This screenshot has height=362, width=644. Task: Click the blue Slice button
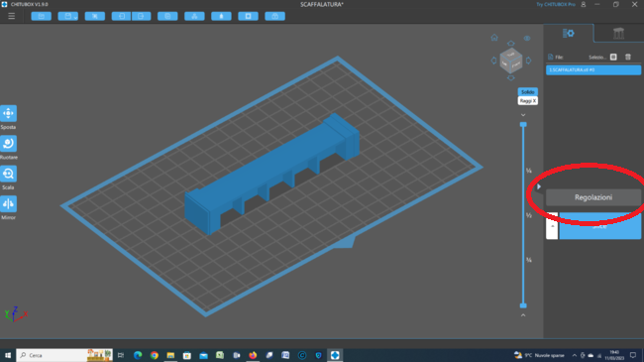[599, 226]
